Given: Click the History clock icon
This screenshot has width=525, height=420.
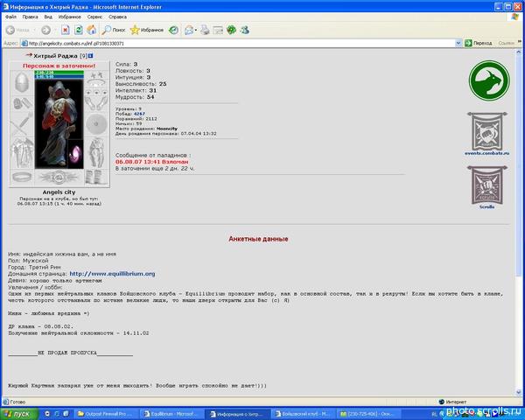Looking at the screenshot, I should [x=173, y=30].
